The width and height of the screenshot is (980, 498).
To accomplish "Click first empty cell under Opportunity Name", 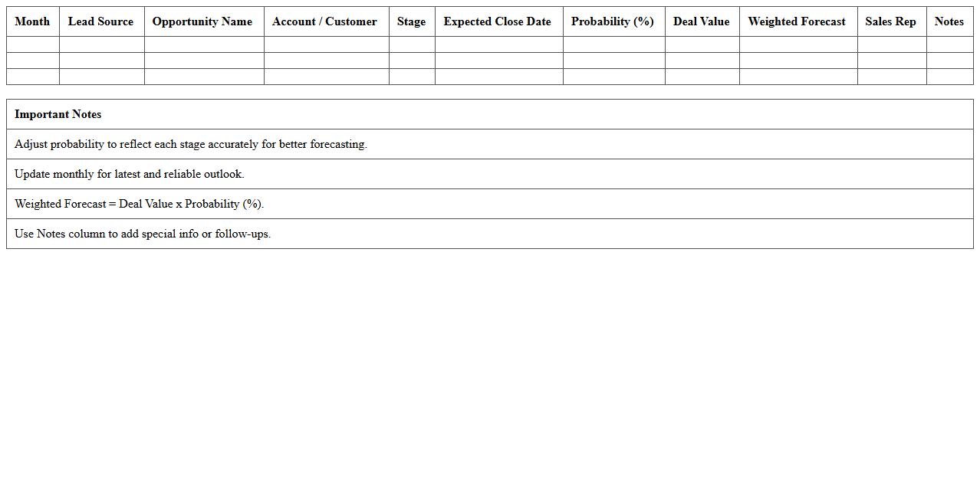I will coord(204,44).
